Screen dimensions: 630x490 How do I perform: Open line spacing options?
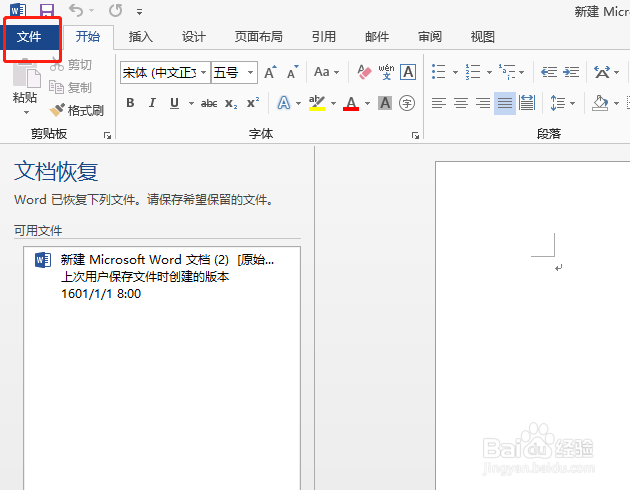(562, 103)
